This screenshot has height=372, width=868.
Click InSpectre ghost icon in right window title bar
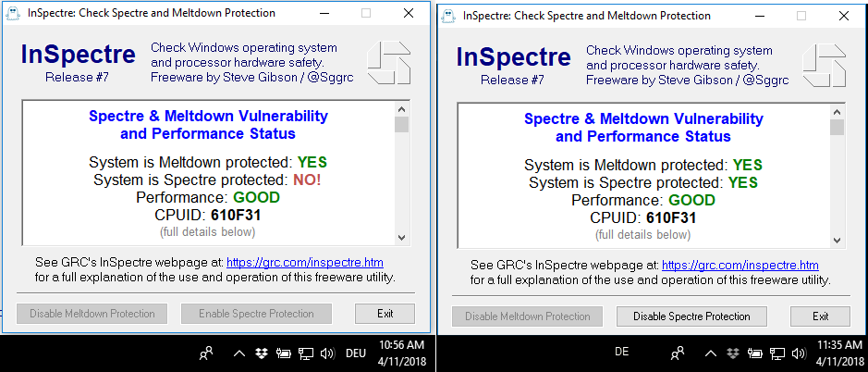447,16
